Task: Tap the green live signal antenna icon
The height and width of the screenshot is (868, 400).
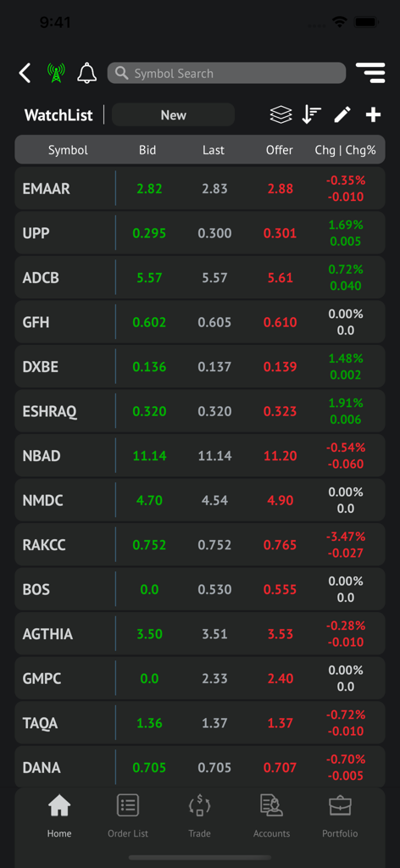Action: point(56,73)
